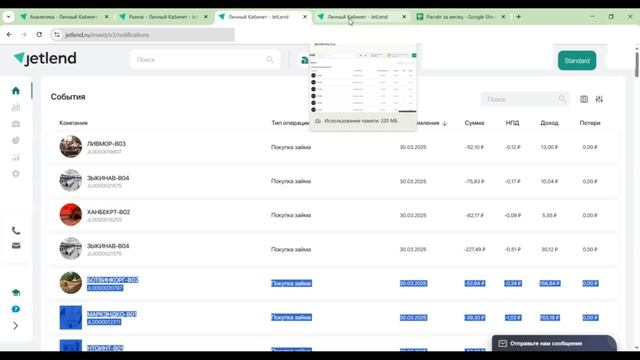Click the magnifier in the События search
The image size is (640, 360).
point(562,99)
